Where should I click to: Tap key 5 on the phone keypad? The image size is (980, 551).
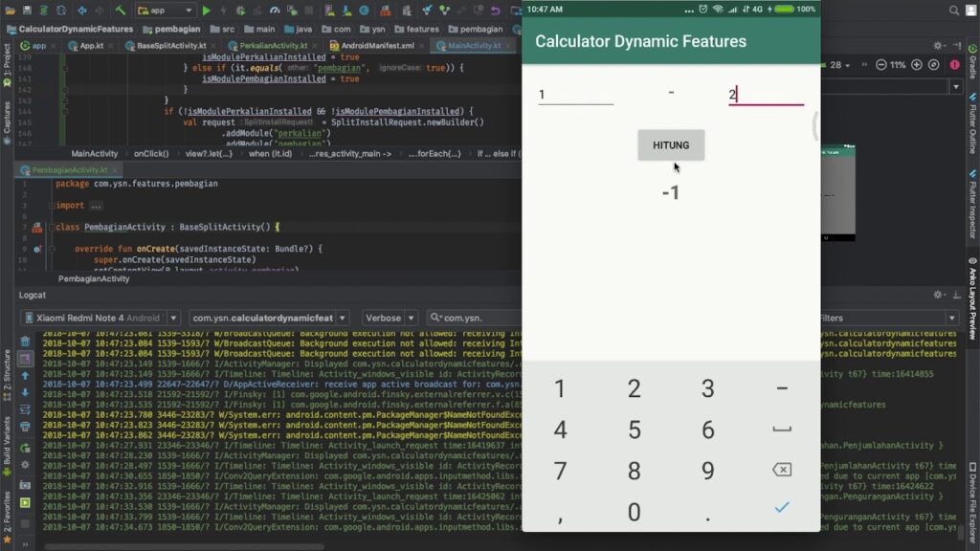(634, 430)
